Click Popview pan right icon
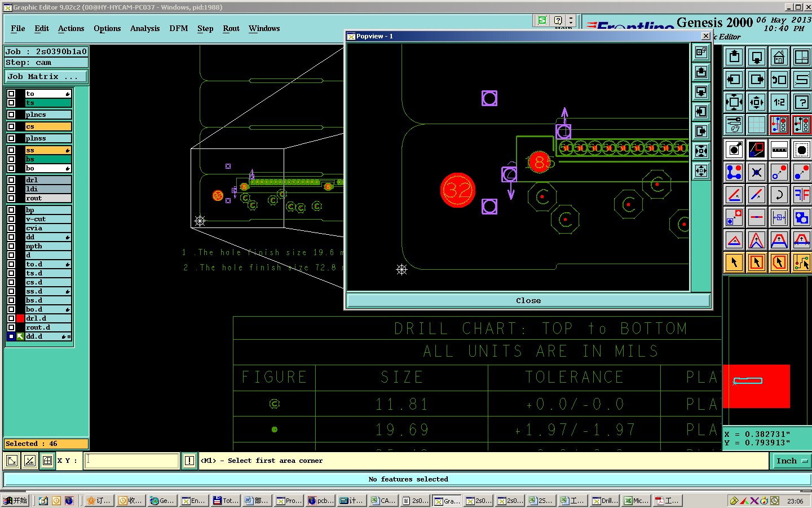Image resolution: width=812 pixels, height=508 pixels. coord(701,131)
